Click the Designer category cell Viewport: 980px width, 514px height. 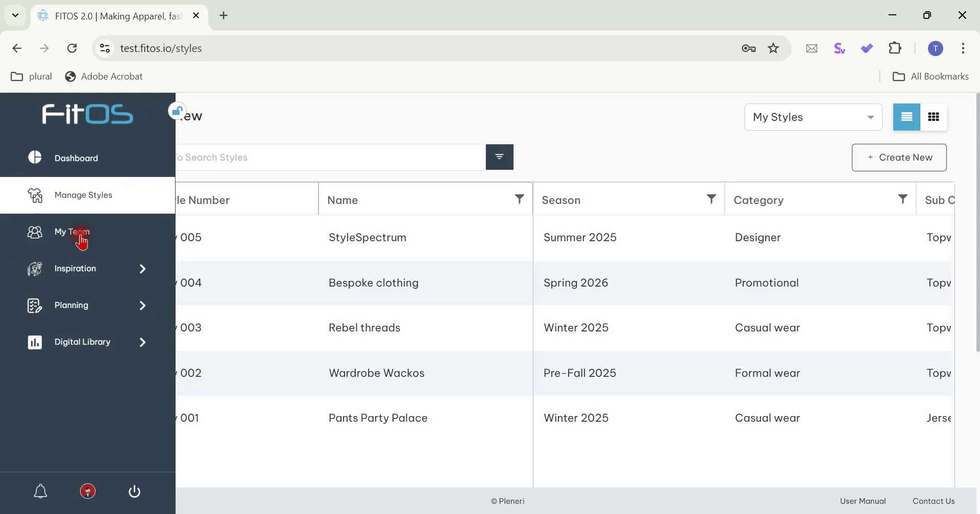point(758,238)
